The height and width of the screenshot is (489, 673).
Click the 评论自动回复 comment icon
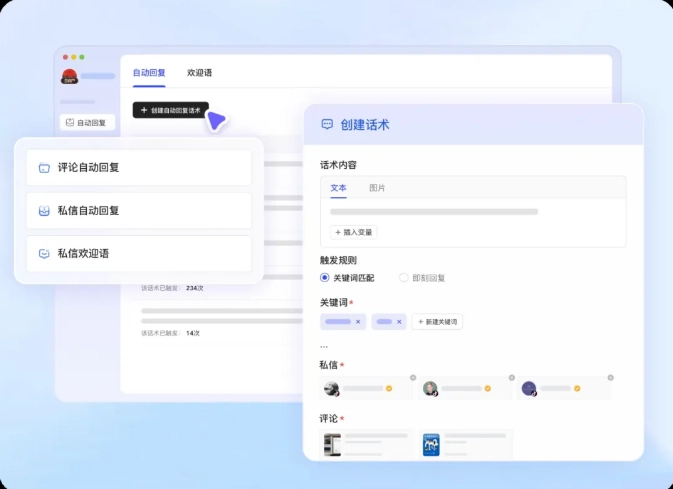(44, 168)
